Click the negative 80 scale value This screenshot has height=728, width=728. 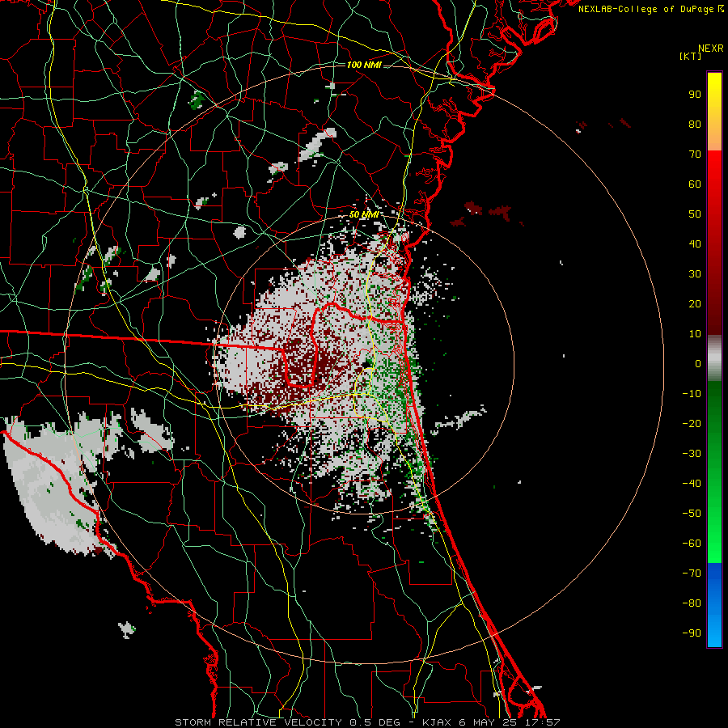point(692,603)
